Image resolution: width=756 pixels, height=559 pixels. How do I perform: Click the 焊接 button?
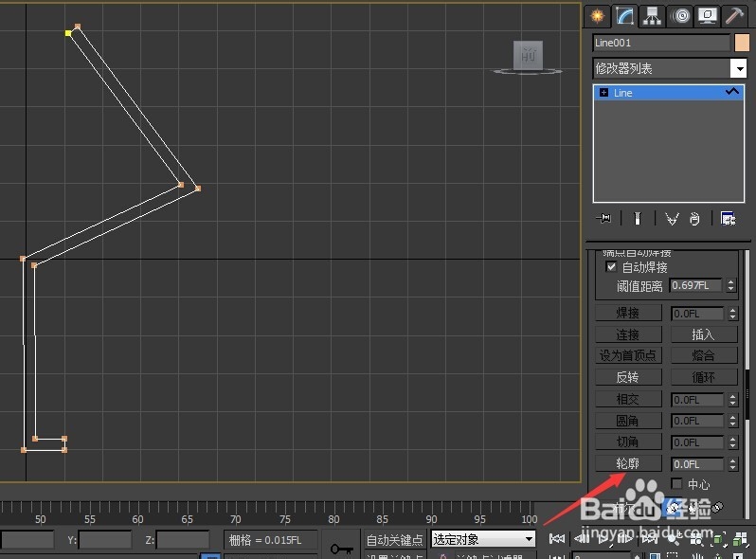628,313
